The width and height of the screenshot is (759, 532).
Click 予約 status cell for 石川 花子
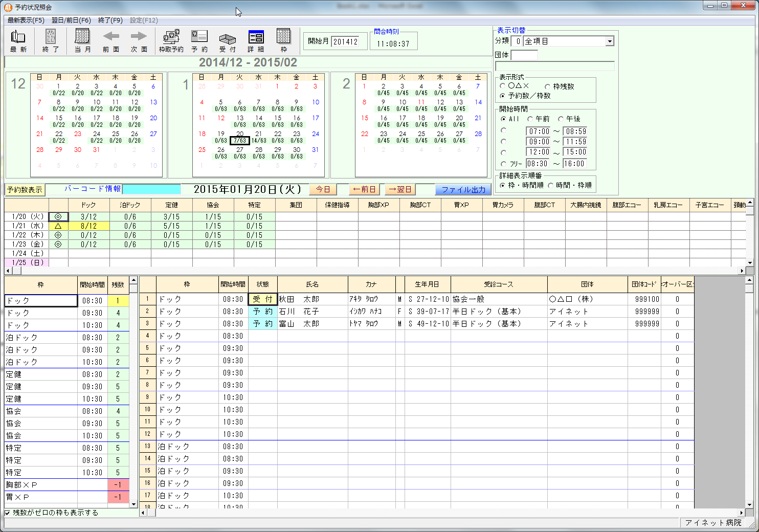(263, 311)
